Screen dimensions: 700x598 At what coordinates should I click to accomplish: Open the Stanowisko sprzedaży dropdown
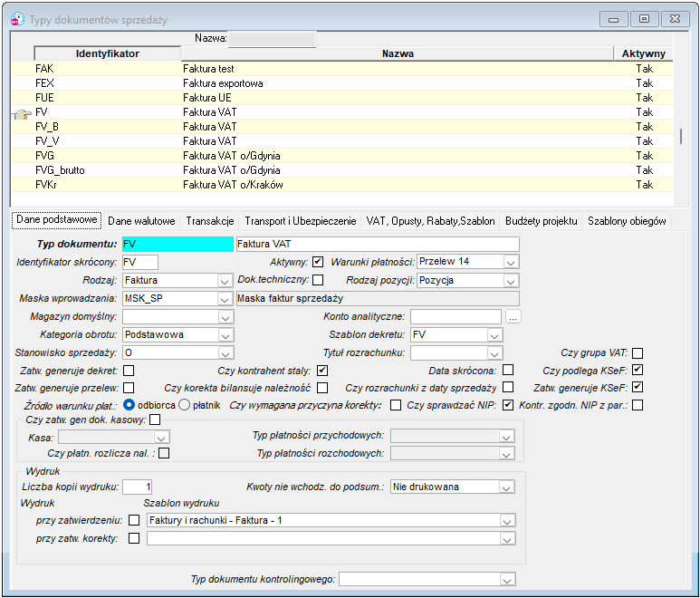coord(225,353)
